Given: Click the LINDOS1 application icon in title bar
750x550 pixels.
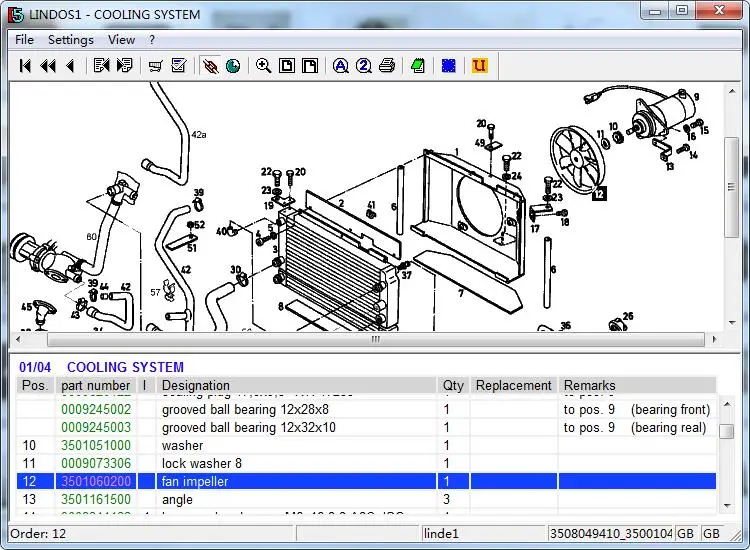Looking at the screenshot, I should pyautogui.click(x=16, y=14).
